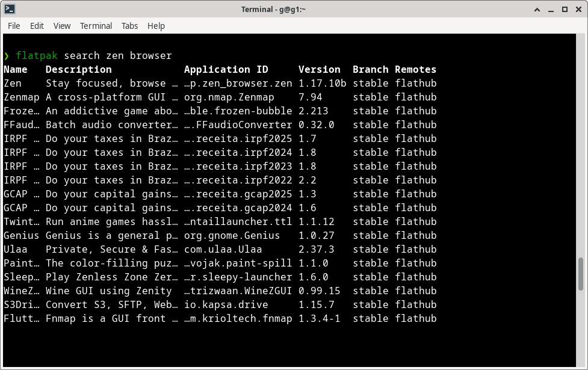The image size is (588, 370).
Task: Click 'Private, Secure & Fas…' description
Action: 112,250
